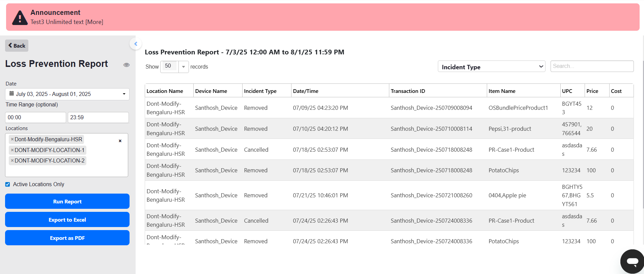
Task: Click the announcement warning triangle icon
Action: tap(20, 18)
